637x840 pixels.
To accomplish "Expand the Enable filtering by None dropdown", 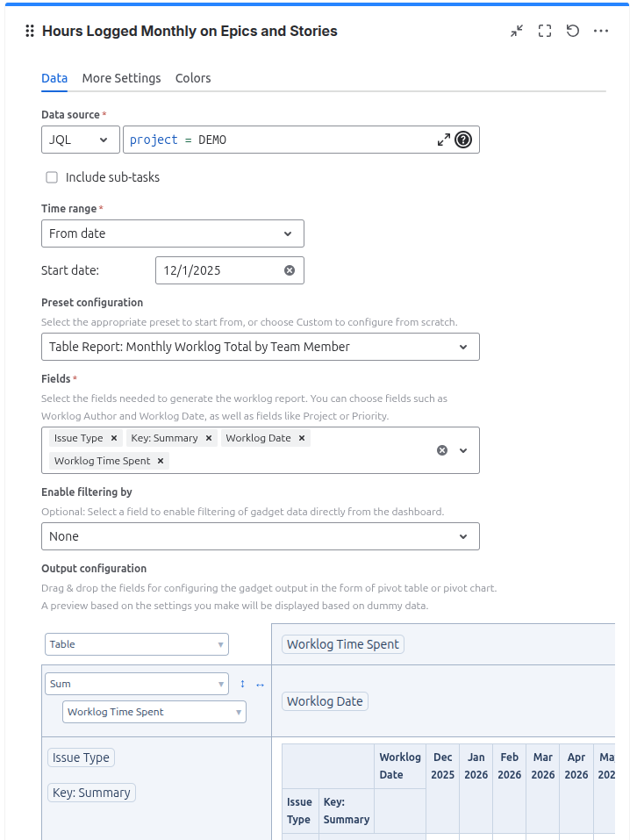I will [261, 536].
